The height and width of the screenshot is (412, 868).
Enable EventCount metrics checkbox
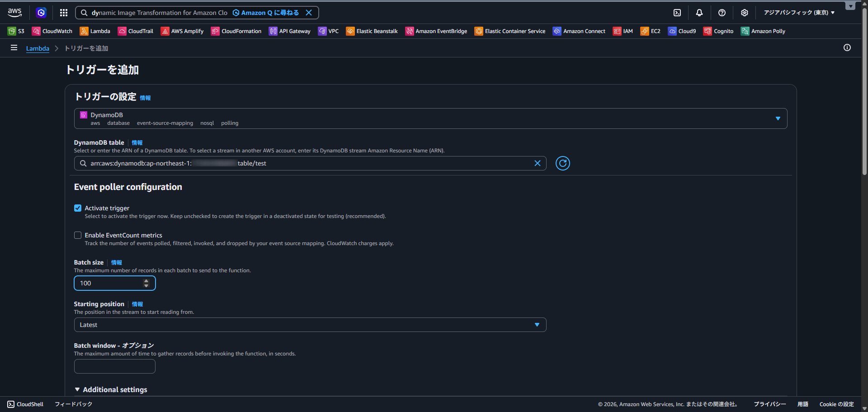[78, 235]
